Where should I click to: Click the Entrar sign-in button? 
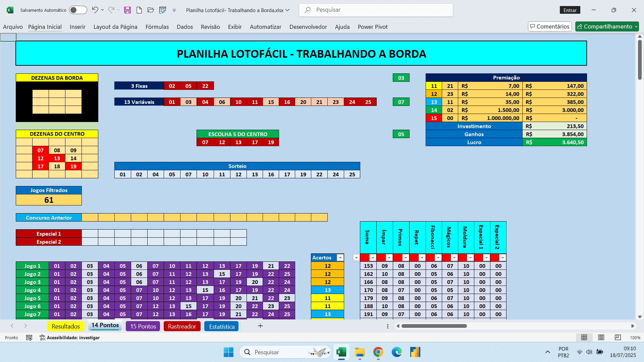tap(570, 10)
